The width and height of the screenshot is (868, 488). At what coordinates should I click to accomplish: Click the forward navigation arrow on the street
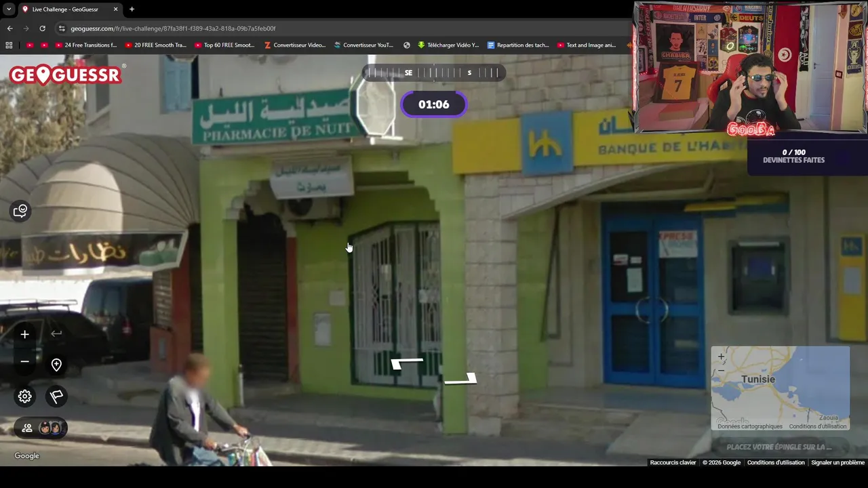click(460, 378)
